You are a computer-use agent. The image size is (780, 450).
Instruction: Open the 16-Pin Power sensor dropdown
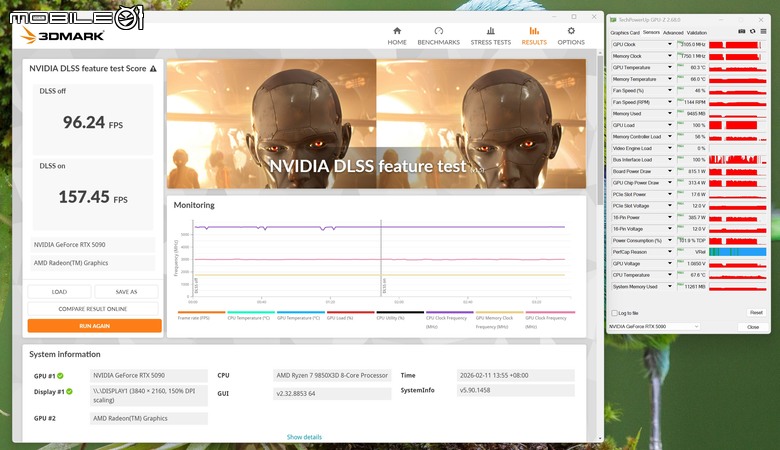coord(670,217)
